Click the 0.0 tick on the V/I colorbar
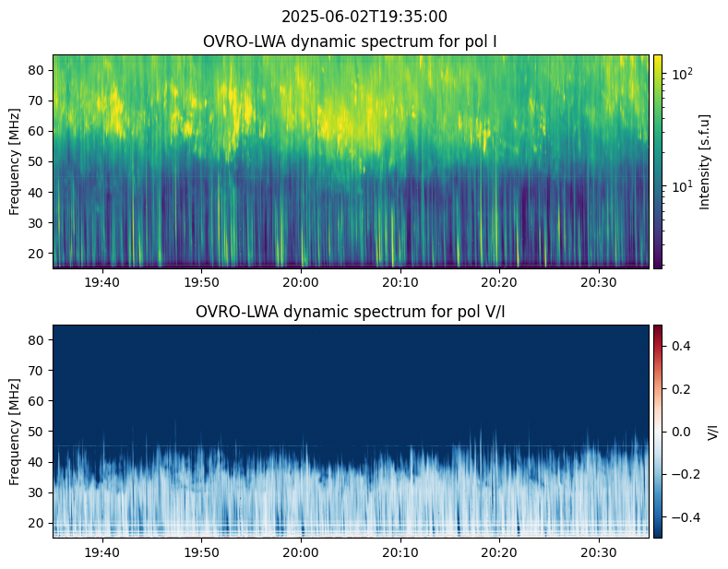728x569 pixels. pos(680,431)
